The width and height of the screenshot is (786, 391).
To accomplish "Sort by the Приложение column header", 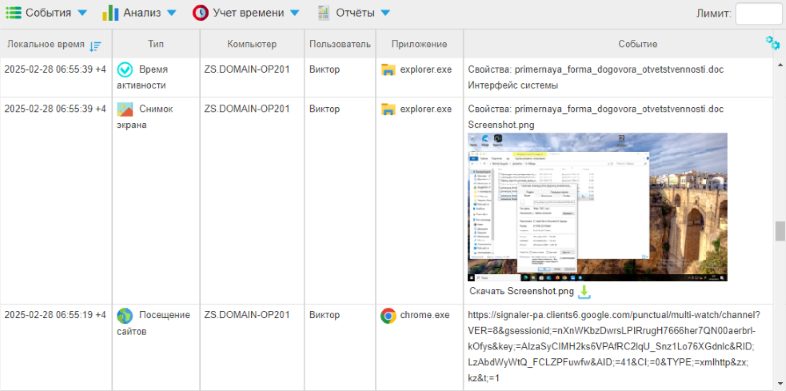I will [419, 44].
